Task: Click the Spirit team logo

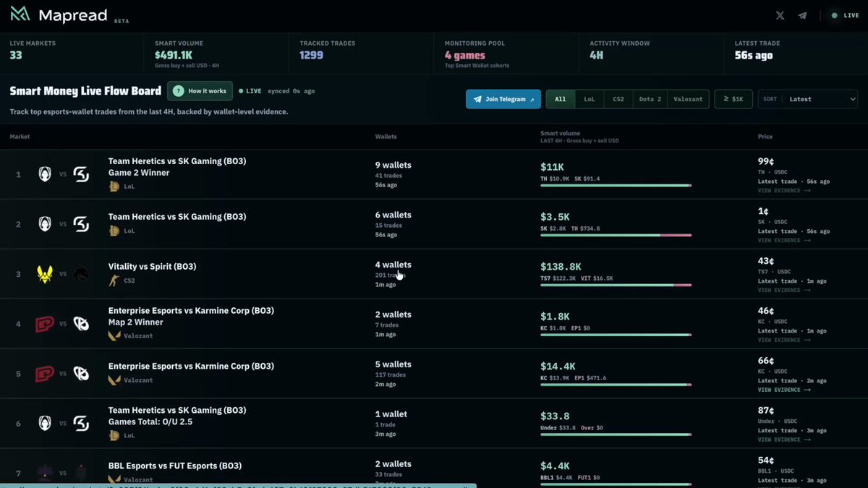Action: (x=81, y=274)
